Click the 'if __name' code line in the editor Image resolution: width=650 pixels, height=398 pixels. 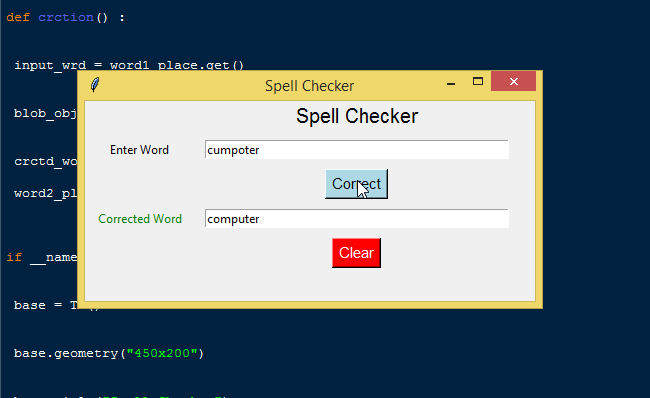tap(41, 257)
